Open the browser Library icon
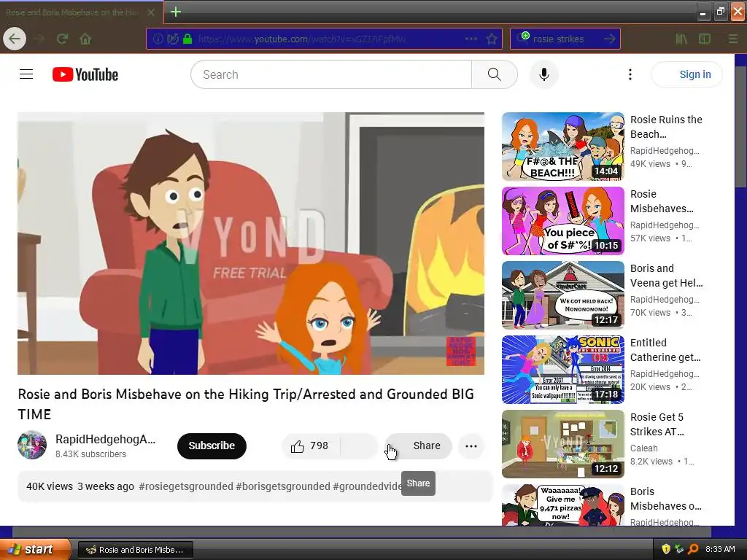Image resolution: width=747 pixels, height=560 pixels. 681,39
